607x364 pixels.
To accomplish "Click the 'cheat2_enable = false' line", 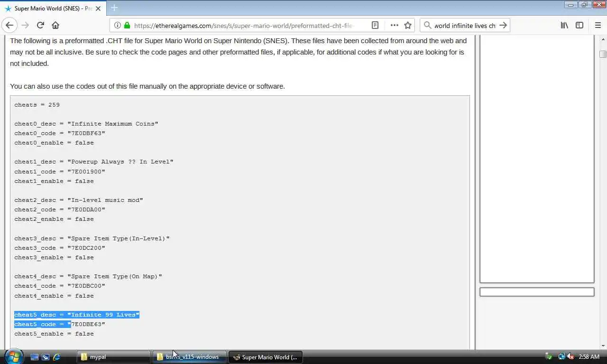I will tap(54, 219).
